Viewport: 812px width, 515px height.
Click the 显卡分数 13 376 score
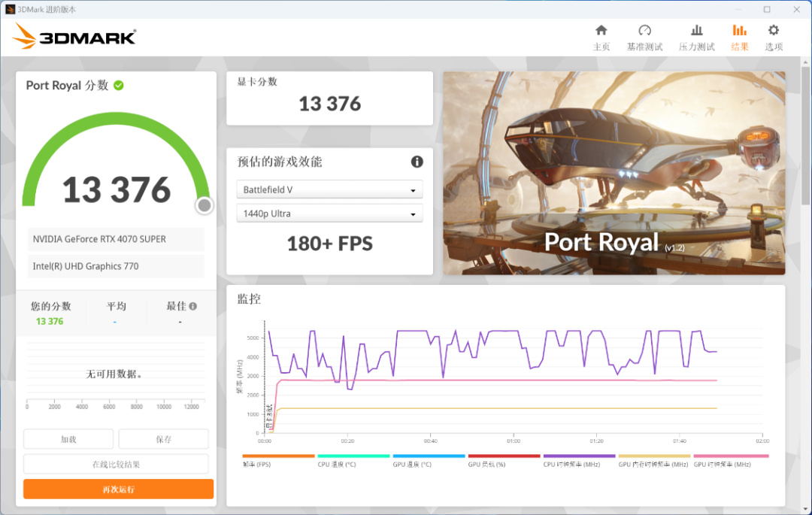pyautogui.click(x=330, y=104)
